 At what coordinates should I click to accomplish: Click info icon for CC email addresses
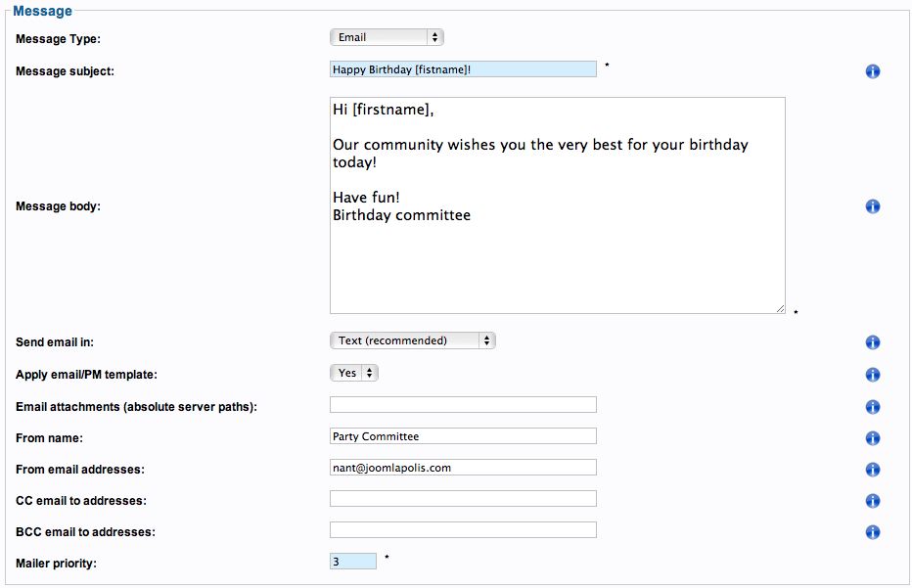click(873, 501)
